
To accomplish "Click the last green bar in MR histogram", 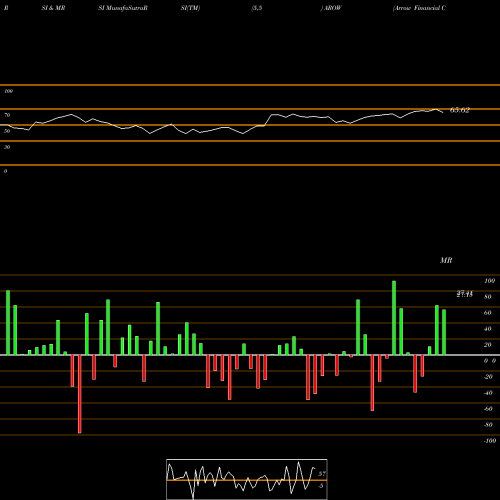I will (x=444, y=332).
